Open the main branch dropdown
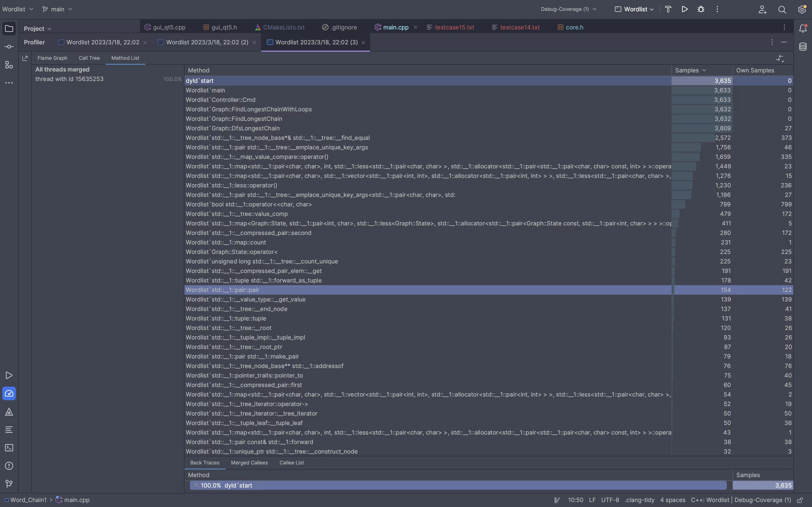812x507 pixels. click(57, 9)
